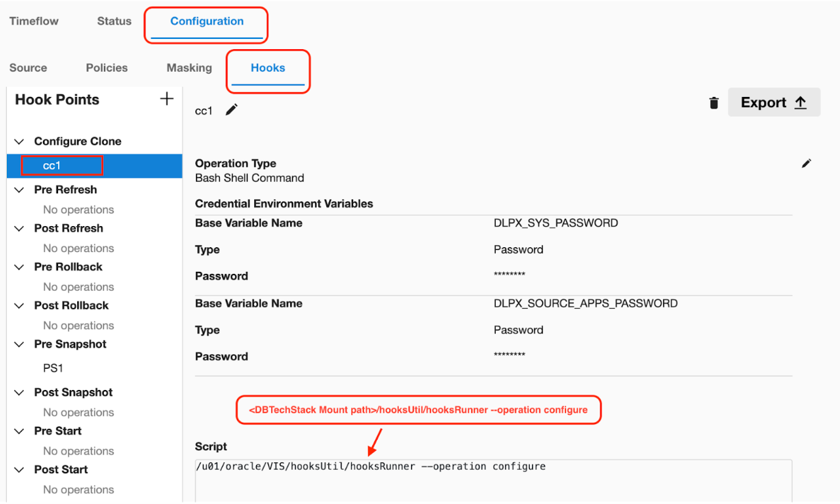
Task: Collapse the Pre Snapshot section
Action: tap(19, 344)
